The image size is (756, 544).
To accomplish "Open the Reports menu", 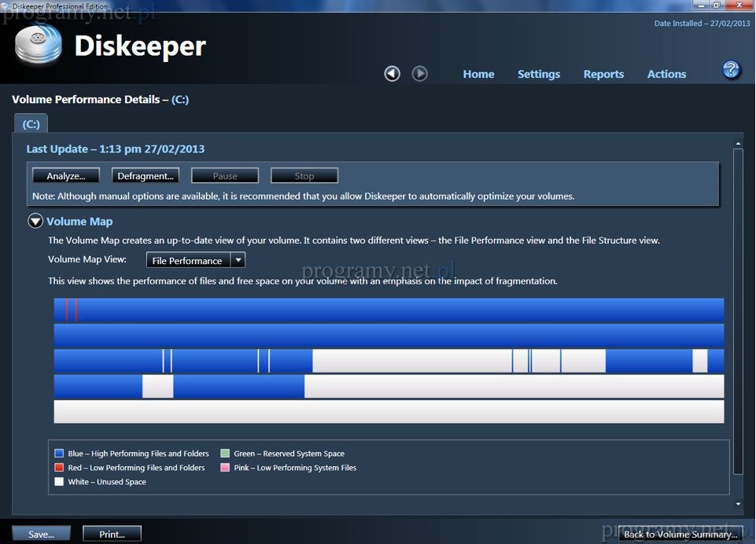I will 603,74.
